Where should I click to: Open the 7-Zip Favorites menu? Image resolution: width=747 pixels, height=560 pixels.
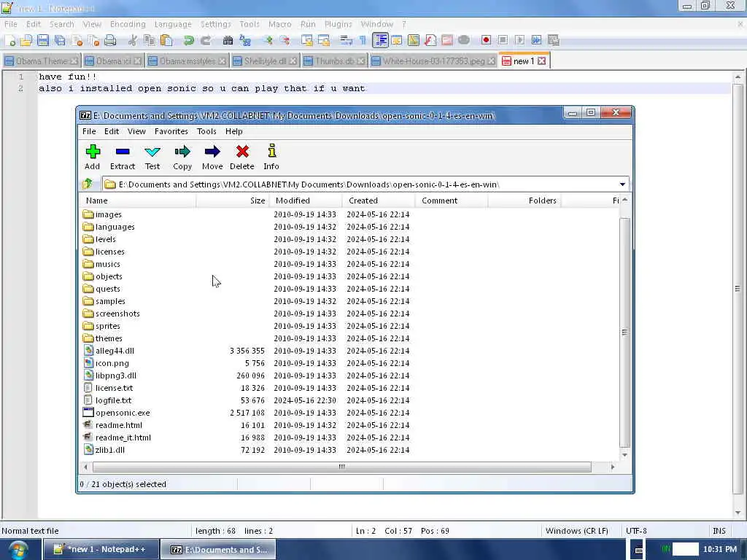point(171,131)
